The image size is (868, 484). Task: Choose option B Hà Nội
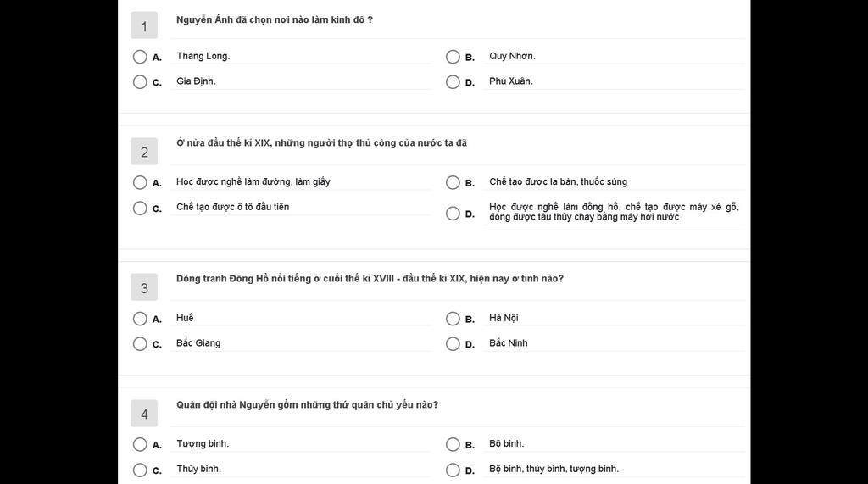tap(453, 319)
